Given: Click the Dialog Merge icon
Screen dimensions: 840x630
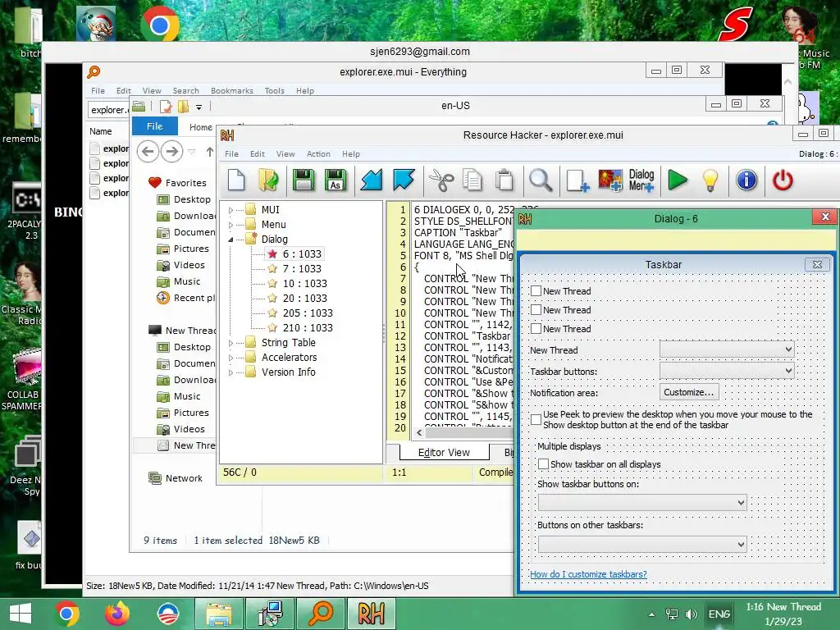Looking at the screenshot, I should 641,180.
